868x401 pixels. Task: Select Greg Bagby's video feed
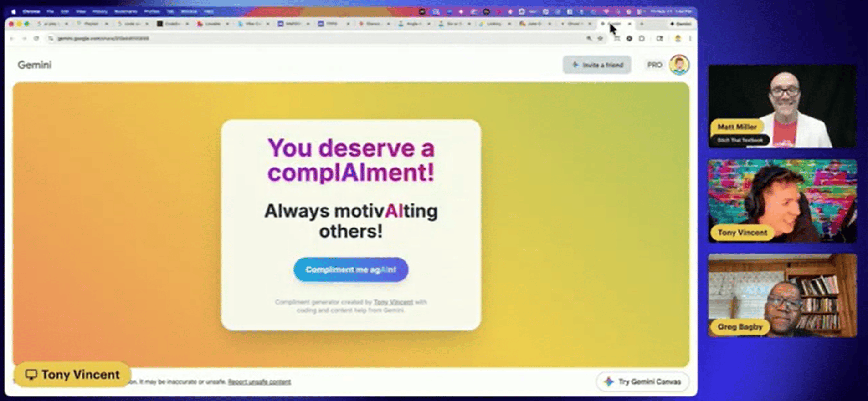click(x=782, y=295)
